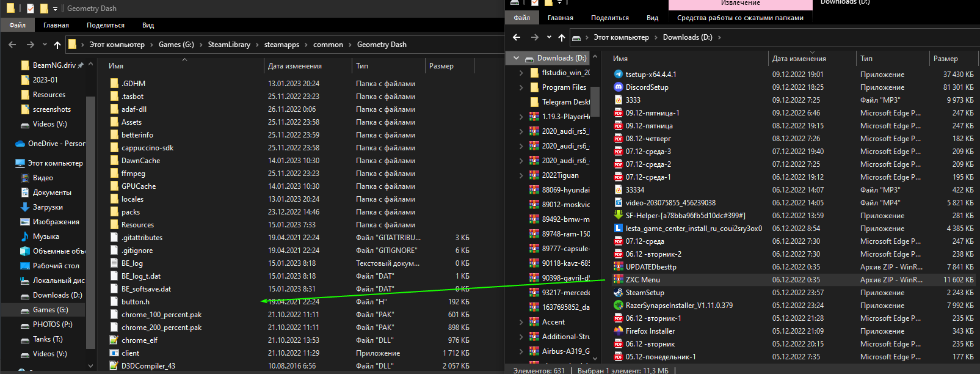Open OneDrive - Personal in navigation pane
This screenshot has width=980, height=374.
(x=51, y=144)
